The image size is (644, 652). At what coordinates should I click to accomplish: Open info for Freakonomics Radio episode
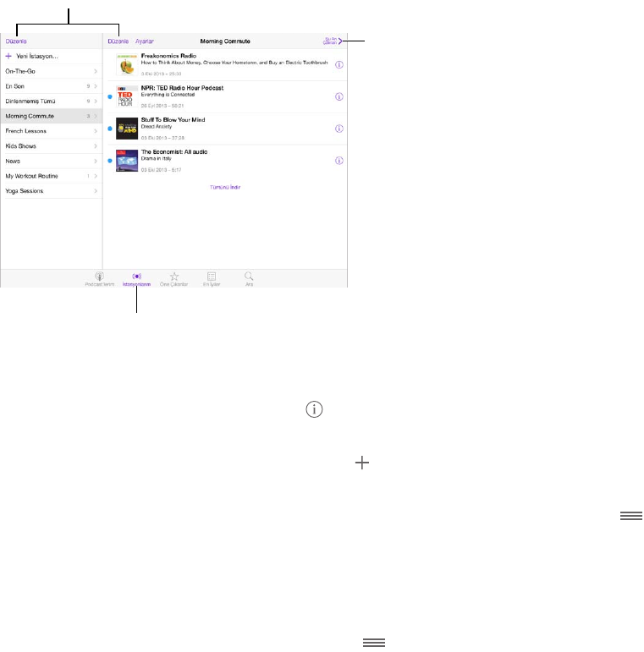click(339, 64)
